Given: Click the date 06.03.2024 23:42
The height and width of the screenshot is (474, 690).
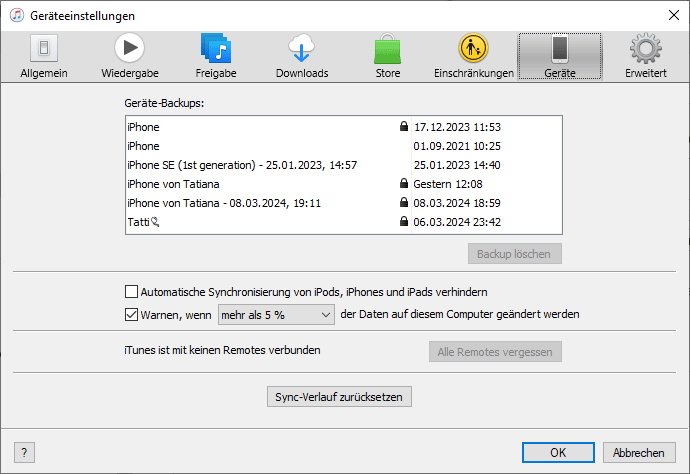Looking at the screenshot, I should (457, 222).
